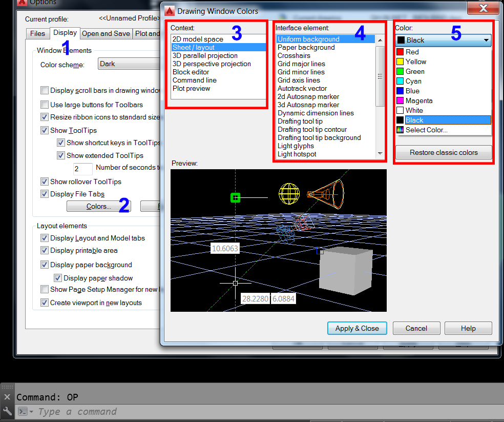Click the Apply & Close button

[357, 328]
